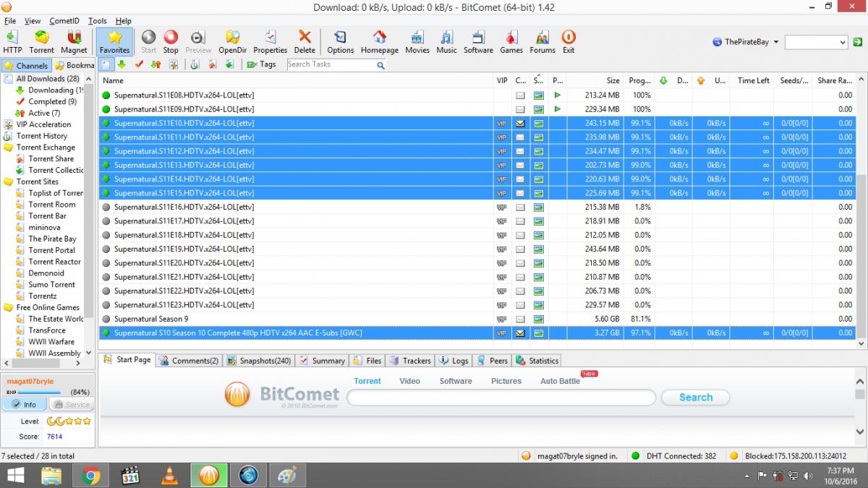This screenshot has height=488, width=868.
Task: Expand the search combo box arrow
Action: click(842, 43)
